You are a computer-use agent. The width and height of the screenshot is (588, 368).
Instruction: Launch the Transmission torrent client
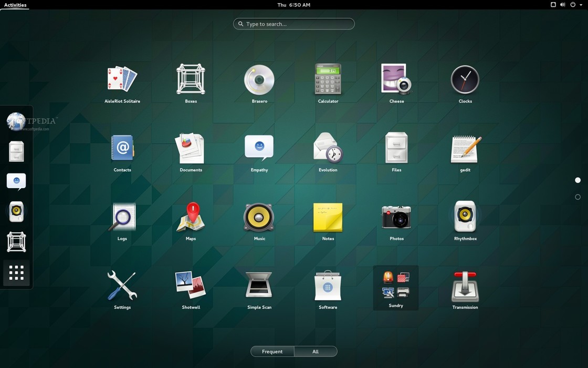click(x=465, y=290)
